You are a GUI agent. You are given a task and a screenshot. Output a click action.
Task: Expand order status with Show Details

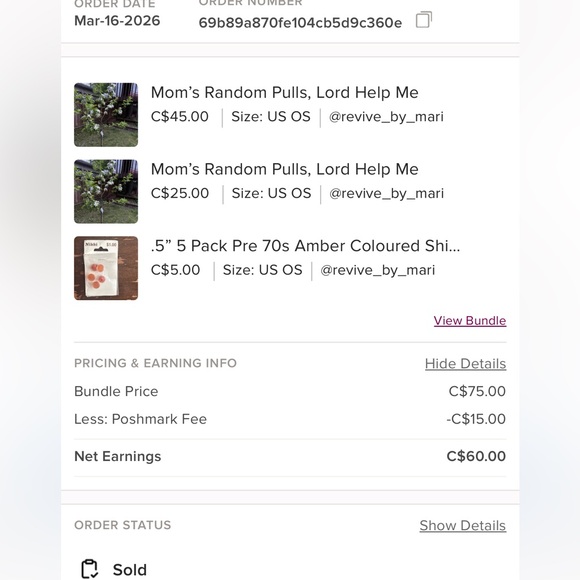tap(463, 525)
